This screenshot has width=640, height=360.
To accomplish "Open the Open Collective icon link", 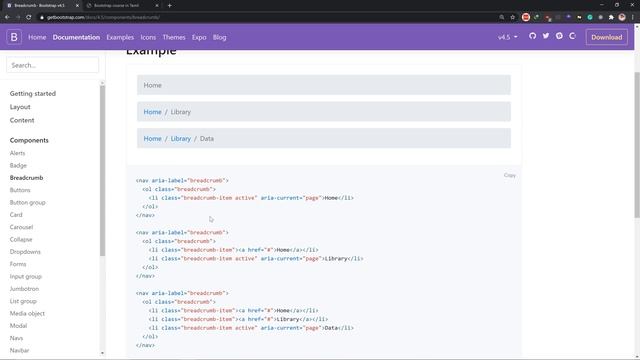I will (x=572, y=36).
